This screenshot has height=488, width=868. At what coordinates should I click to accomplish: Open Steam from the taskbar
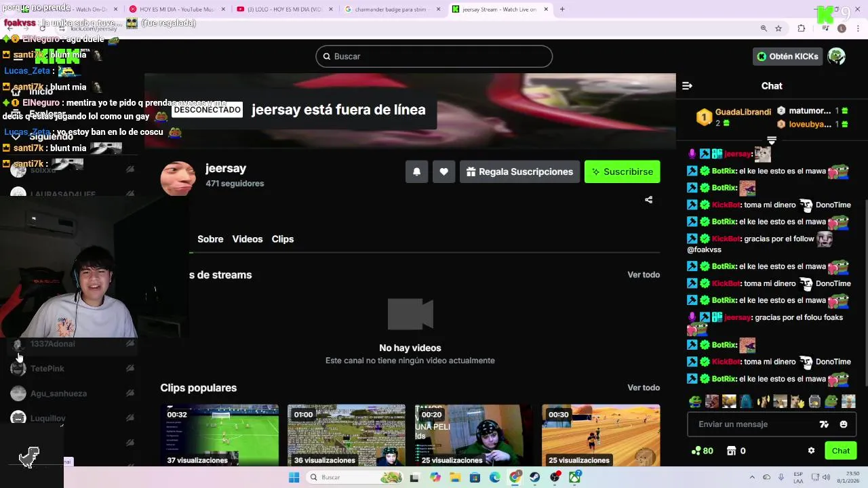[x=535, y=477]
